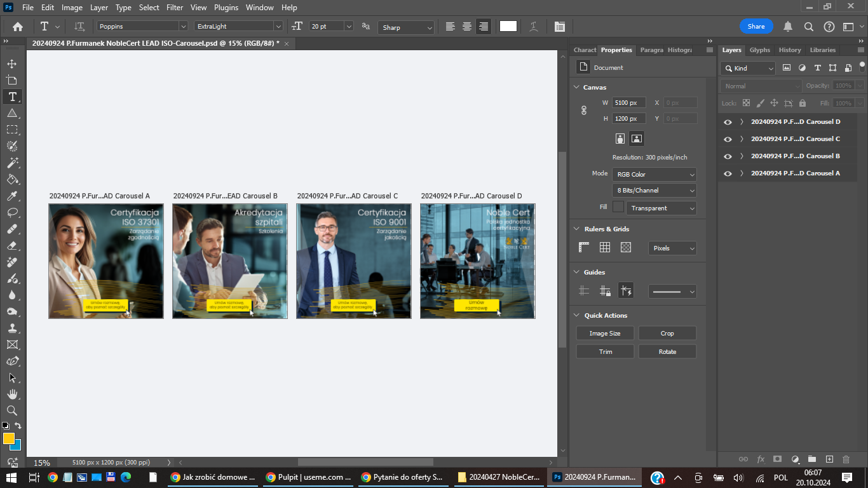The height and width of the screenshot is (488, 868).
Task: Select the Move tool
Action: coord(12,64)
